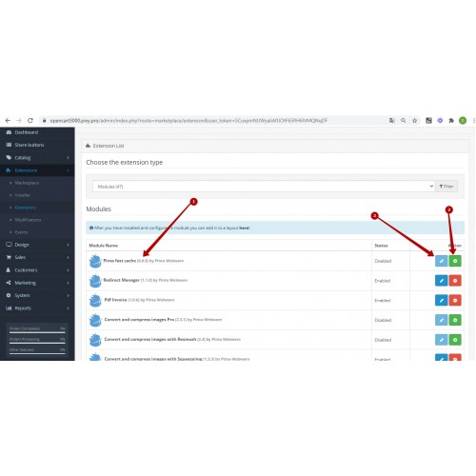This screenshot has height=476, width=476.
Task: Select Marketplace under Extensions
Action: (x=27, y=183)
